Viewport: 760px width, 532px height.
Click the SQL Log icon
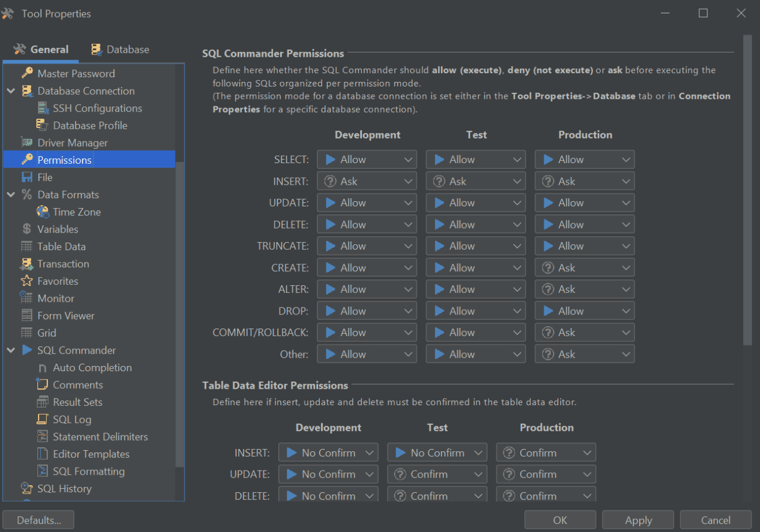(x=43, y=419)
